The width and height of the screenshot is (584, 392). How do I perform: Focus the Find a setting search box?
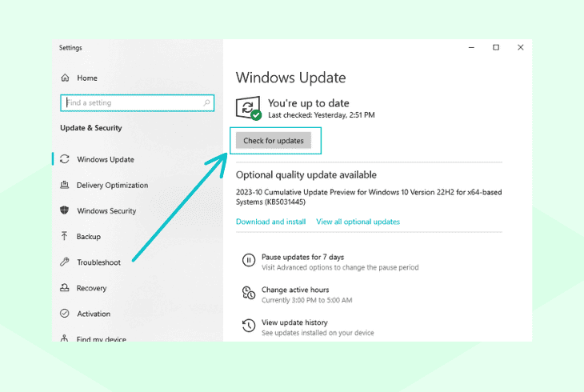click(137, 103)
